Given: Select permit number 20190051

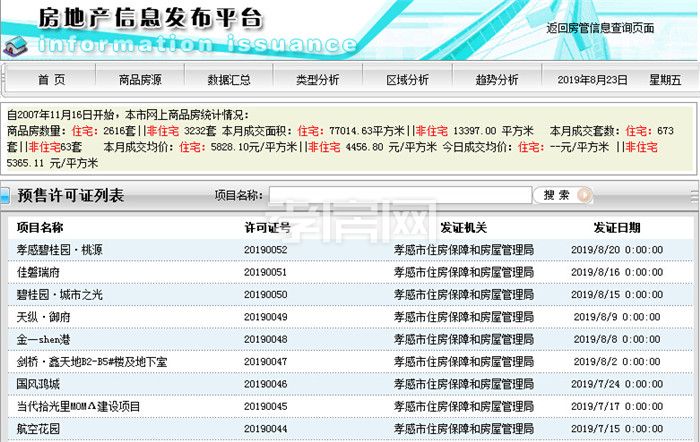Looking at the screenshot, I should [x=266, y=272].
